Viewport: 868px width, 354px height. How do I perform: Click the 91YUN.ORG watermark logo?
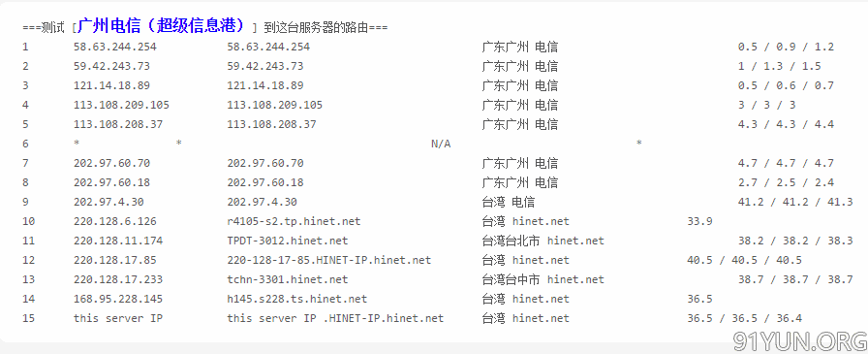click(x=800, y=341)
